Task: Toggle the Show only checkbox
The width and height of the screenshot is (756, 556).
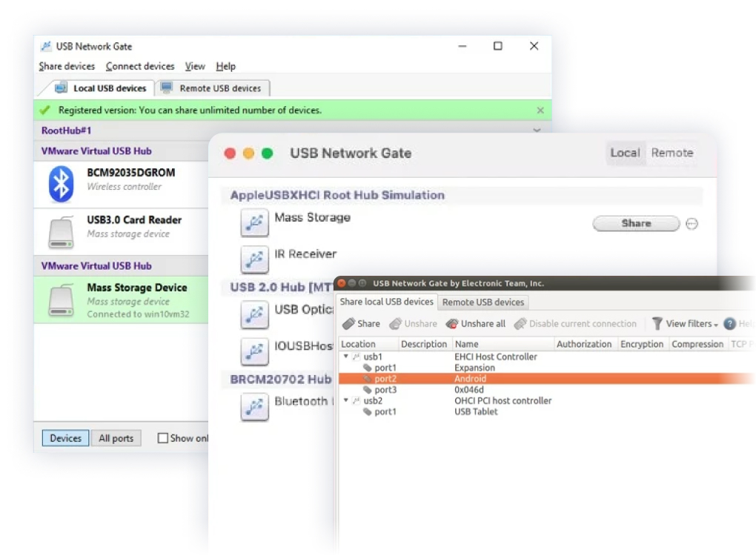Action: click(x=163, y=438)
